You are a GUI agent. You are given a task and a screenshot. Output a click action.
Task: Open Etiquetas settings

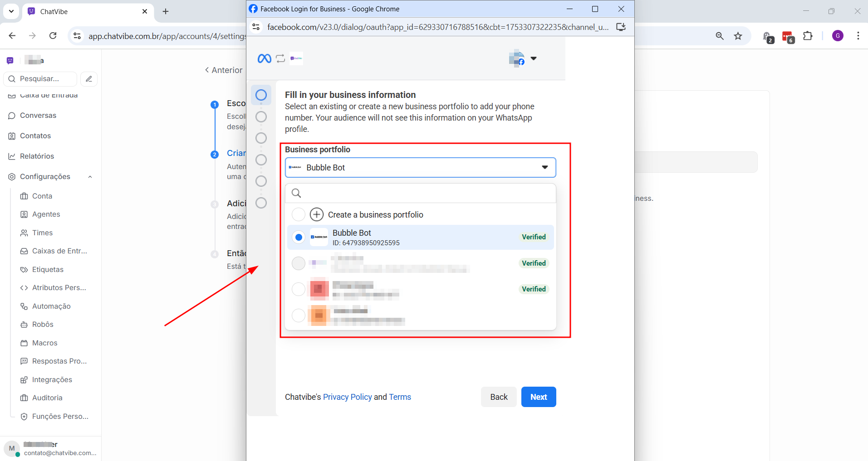pos(48,270)
